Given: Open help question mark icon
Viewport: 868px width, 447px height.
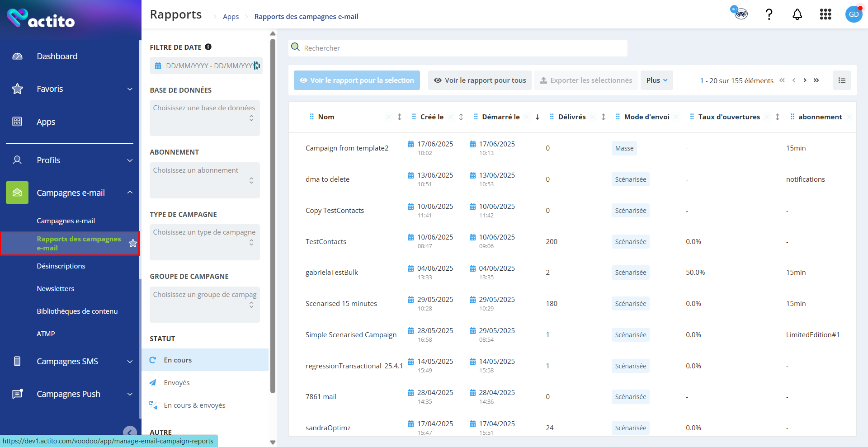Looking at the screenshot, I should pyautogui.click(x=769, y=14).
